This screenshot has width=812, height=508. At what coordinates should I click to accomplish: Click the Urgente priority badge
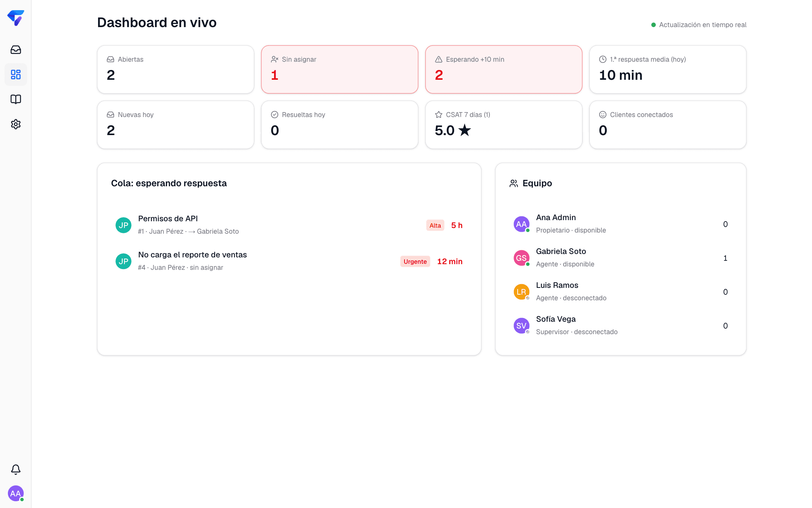coord(415,262)
